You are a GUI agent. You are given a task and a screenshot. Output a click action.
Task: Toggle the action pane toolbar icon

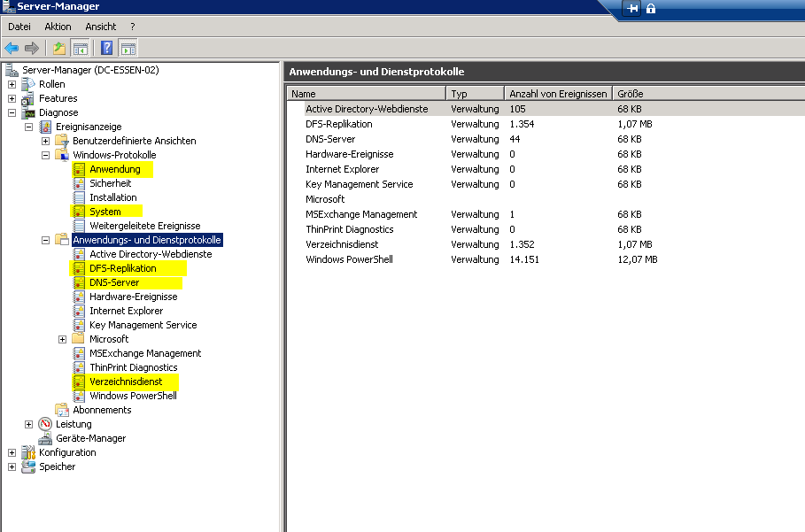point(128,48)
